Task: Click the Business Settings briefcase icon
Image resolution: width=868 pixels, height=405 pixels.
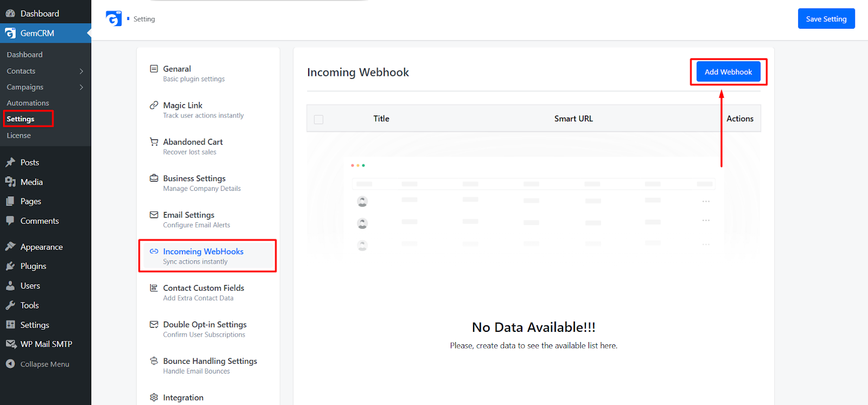Action: click(154, 178)
